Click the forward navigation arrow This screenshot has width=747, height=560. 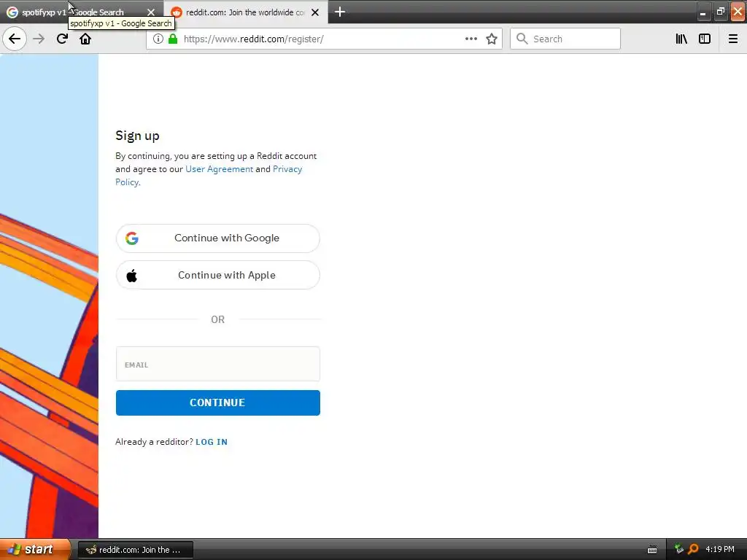coord(39,39)
